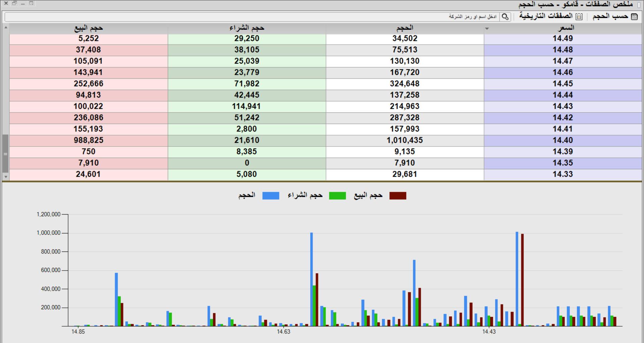This screenshot has height=343, width=644.
Task: Click the table's vertical scrollbar thumb
Action: tap(5, 154)
